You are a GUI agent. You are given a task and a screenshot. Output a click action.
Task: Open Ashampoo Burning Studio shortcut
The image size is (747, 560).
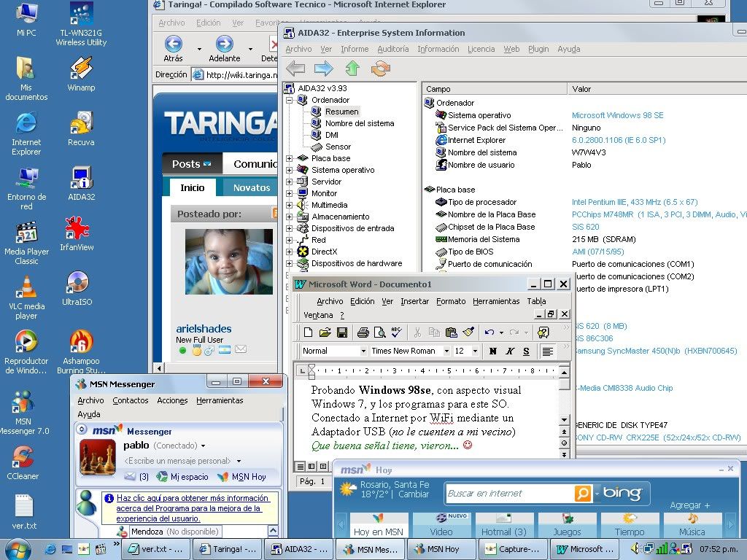click(81, 351)
